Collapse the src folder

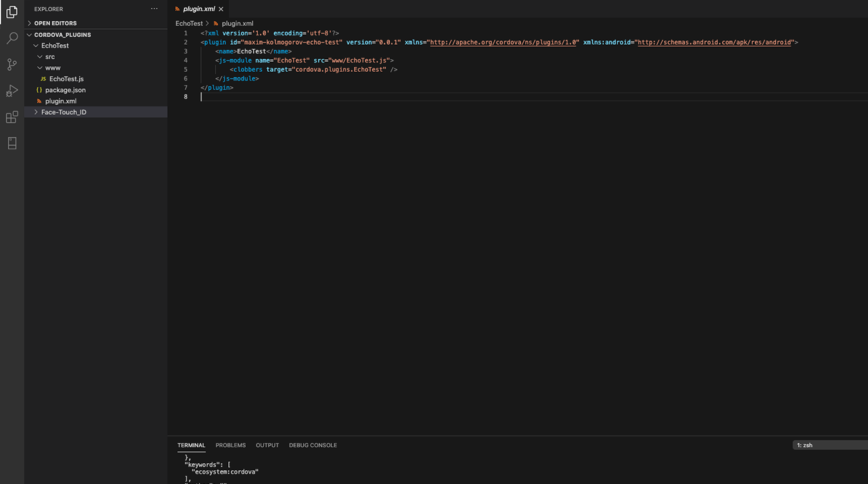tap(96, 57)
